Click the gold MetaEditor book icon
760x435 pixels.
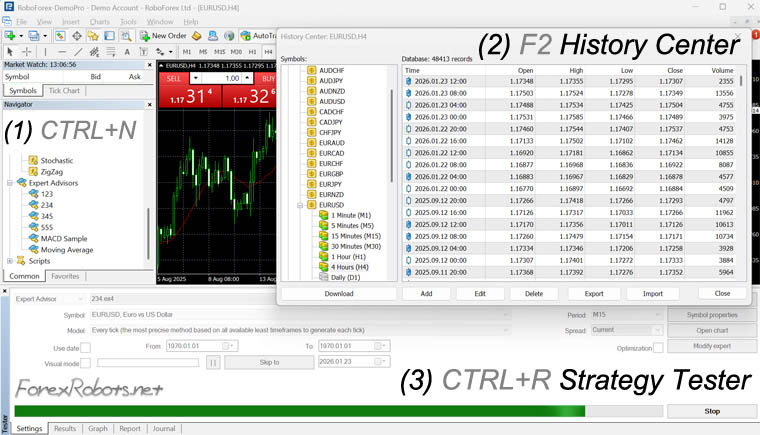pyautogui.click(x=197, y=36)
